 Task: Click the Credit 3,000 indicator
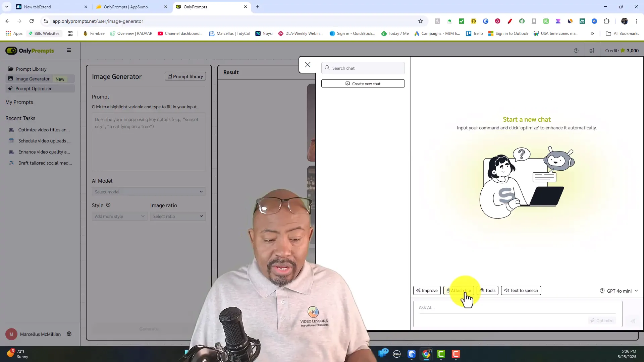click(622, 51)
